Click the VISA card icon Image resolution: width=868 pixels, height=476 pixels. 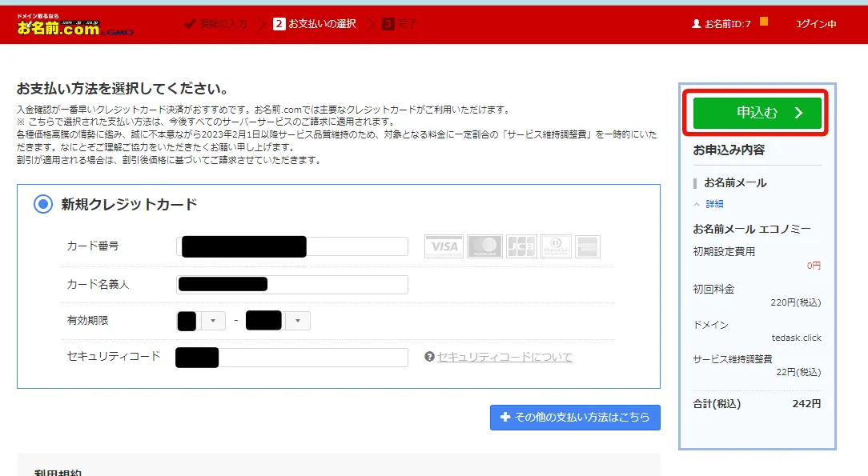[x=443, y=246]
